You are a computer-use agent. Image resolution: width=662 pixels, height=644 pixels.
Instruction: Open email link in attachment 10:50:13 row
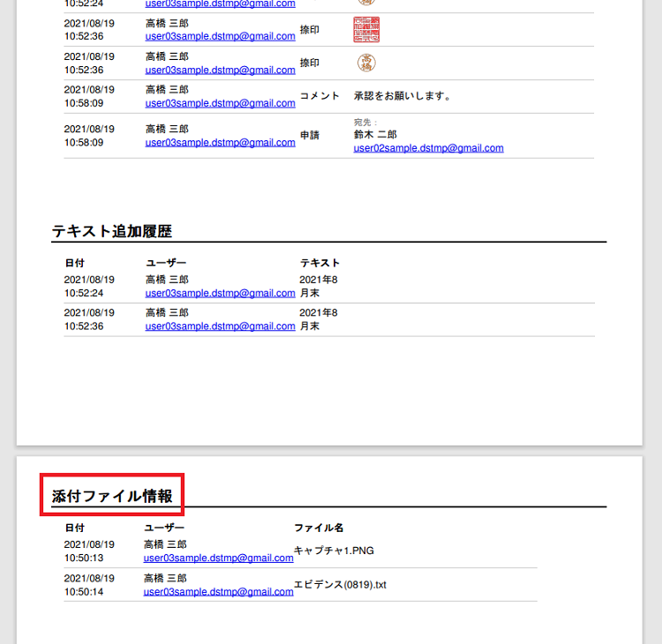click(218, 558)
